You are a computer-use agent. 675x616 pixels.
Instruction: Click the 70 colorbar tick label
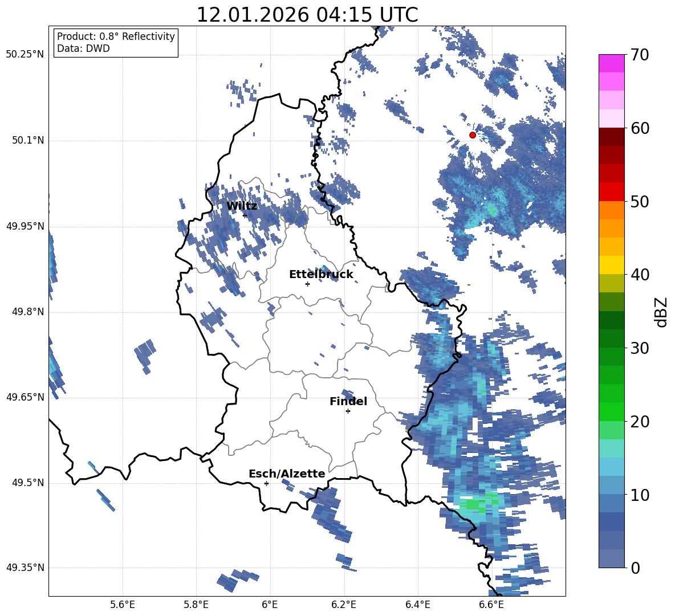tap(640, 55)
